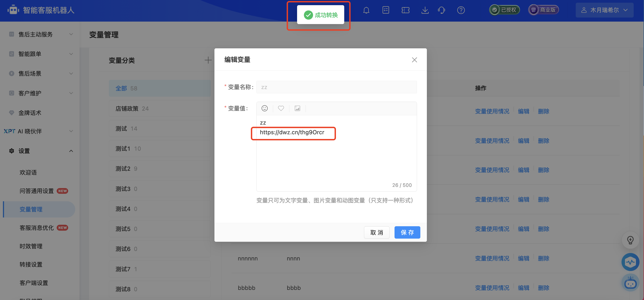Click the robot logo icon
The width and height of the screenshot is (644, 300).
(13, 10)
